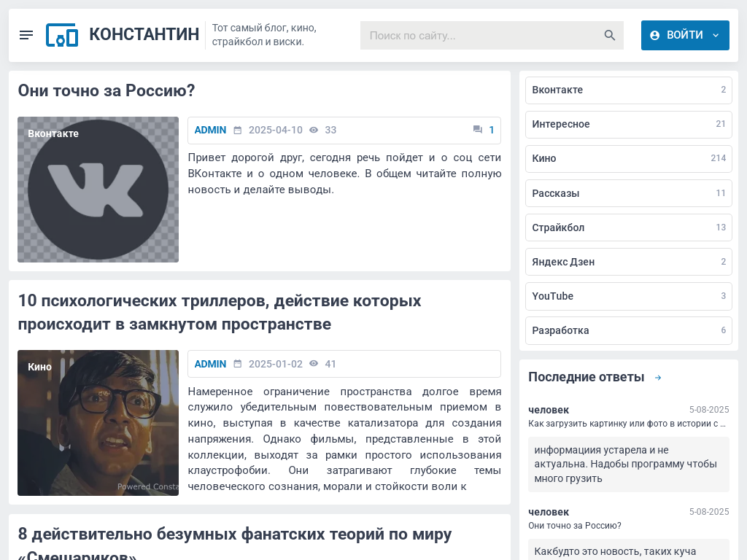This screenshot has height=560, width=747.
Task: Click the calendar icon beside 2025-04-10
Action: 237,130
